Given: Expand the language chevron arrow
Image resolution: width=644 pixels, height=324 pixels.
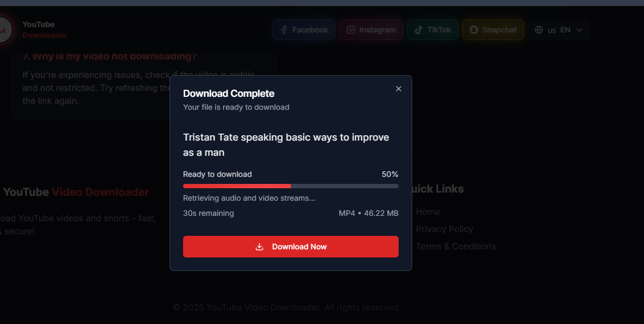Looking at the screenshot, I should pos(580,30).
